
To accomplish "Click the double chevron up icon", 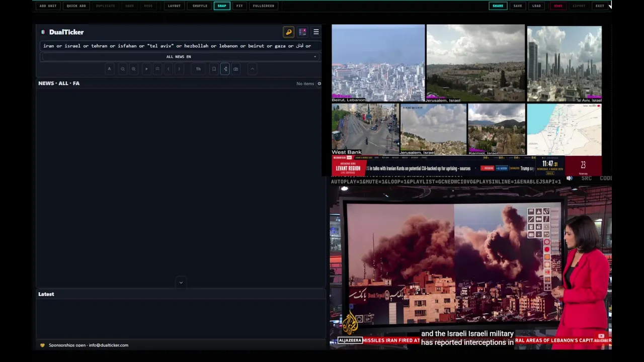I will click(157, 69).
